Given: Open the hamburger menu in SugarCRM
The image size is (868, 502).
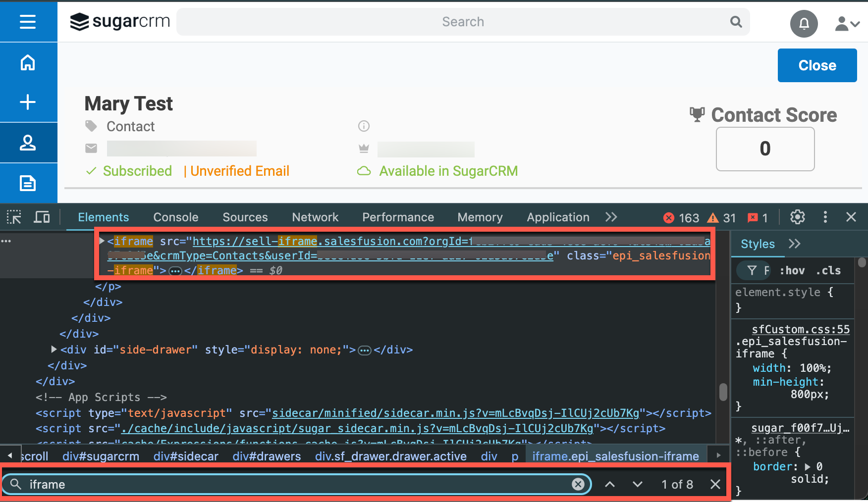Looking at the screenshot, I should 28,22.
